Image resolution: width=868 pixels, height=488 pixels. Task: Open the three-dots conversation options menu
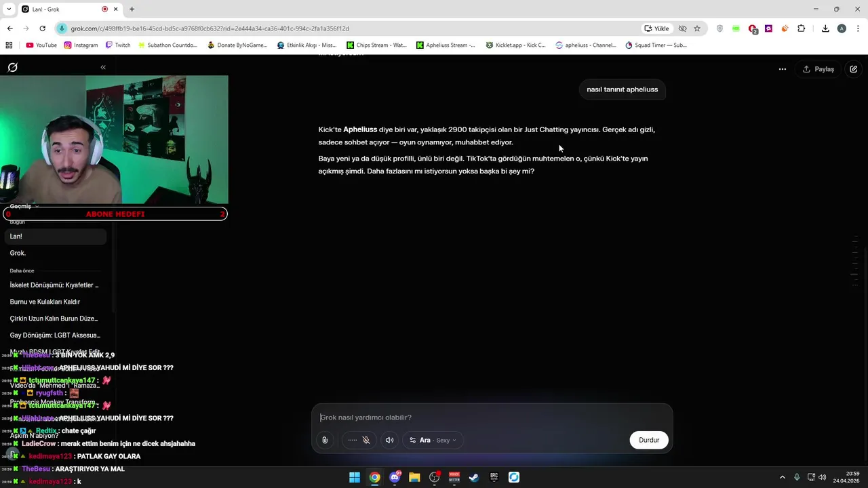(782, 69)
